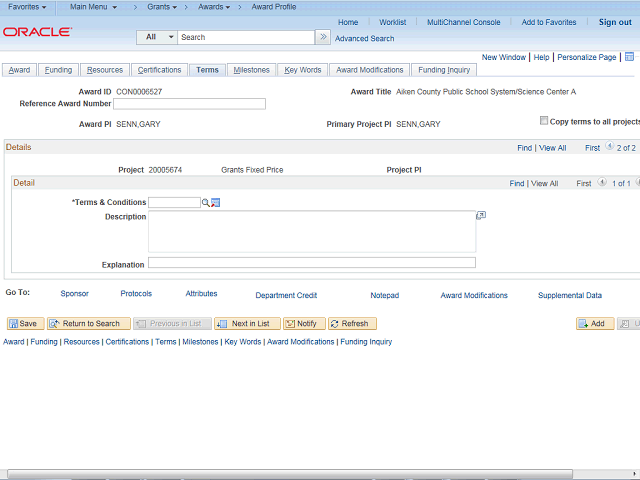Click bottom Milestones footer link
Viewport: 640px width, 480px height.
click(x=200, y=342)
